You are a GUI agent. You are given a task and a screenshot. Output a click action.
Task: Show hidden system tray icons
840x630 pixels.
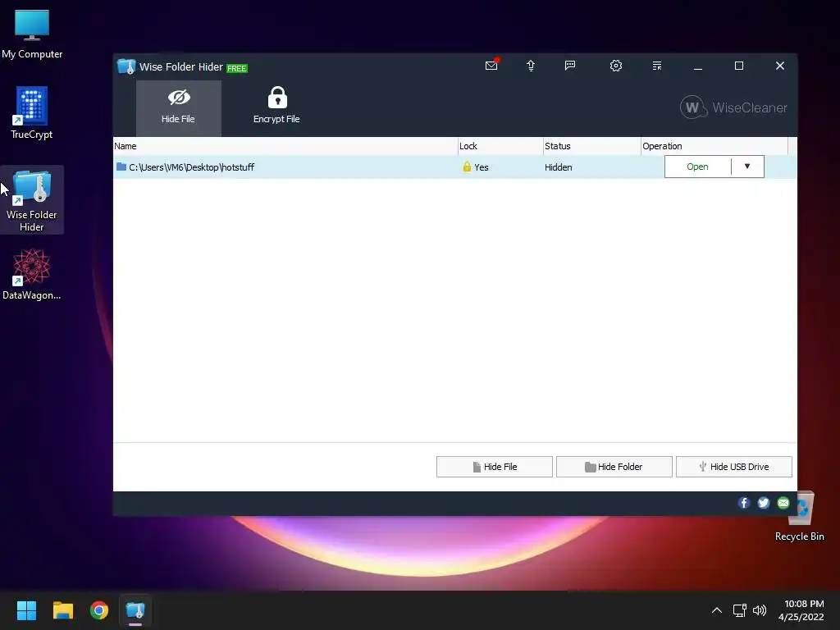[717, 610]
